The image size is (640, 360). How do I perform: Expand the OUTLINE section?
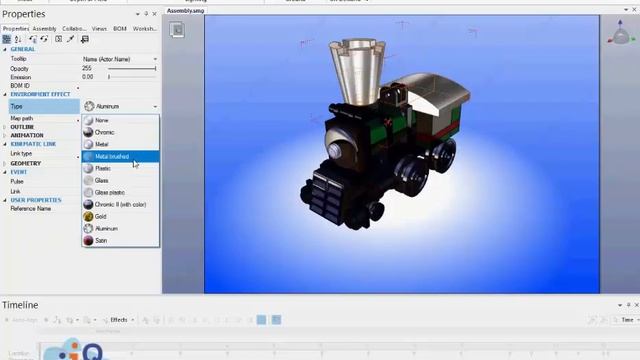(5, 127)
